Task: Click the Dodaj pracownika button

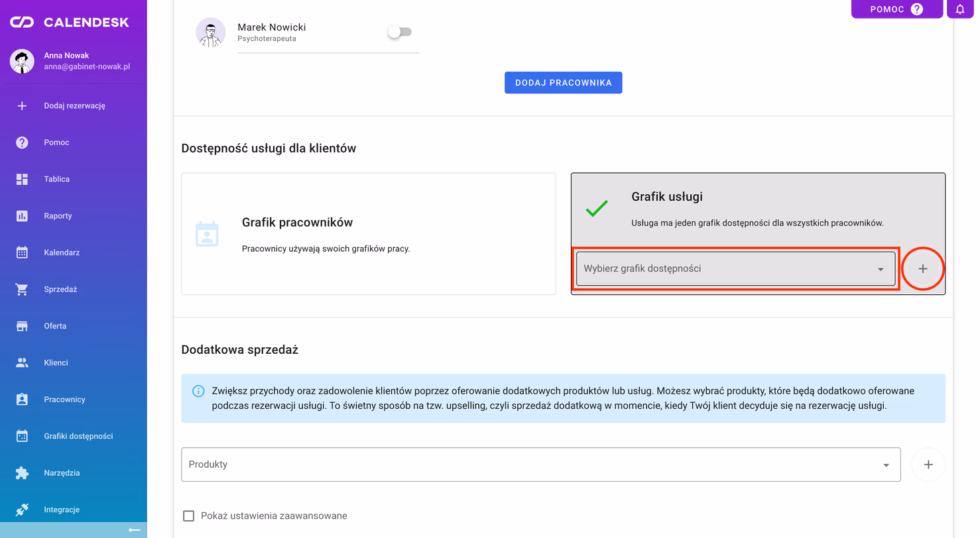Action: (x=563, y=83)
